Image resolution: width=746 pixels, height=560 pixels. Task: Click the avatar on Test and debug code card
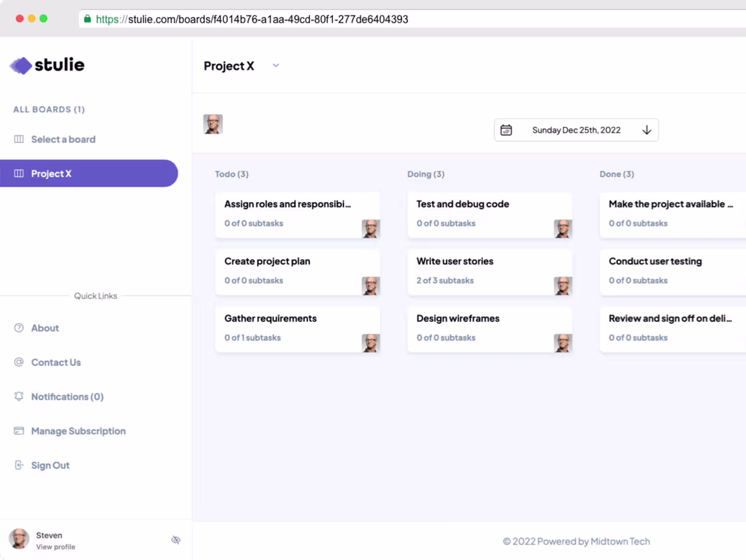(562, 229)
